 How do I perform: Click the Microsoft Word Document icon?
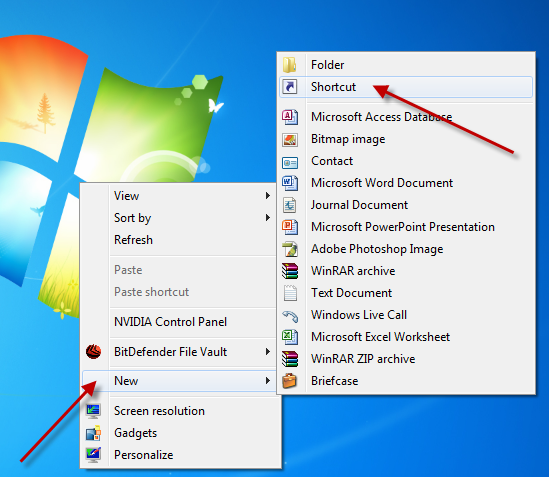pyautogui.click(x=290, y=183)
